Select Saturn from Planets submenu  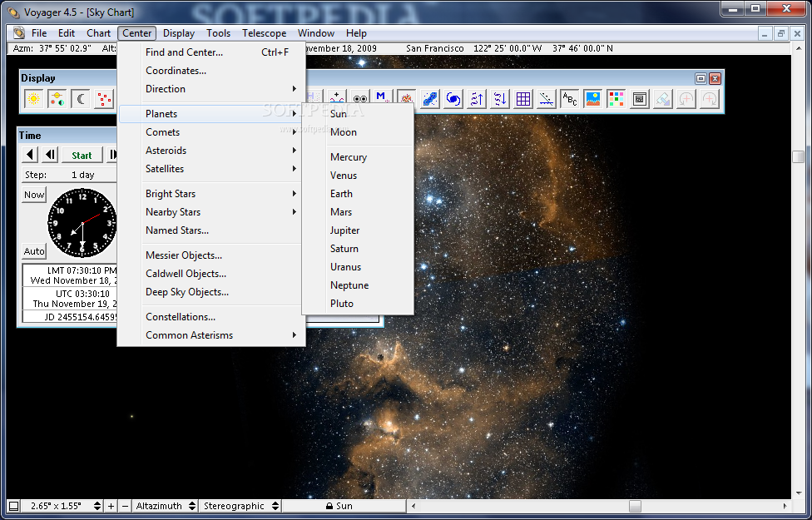click(358, 249)
